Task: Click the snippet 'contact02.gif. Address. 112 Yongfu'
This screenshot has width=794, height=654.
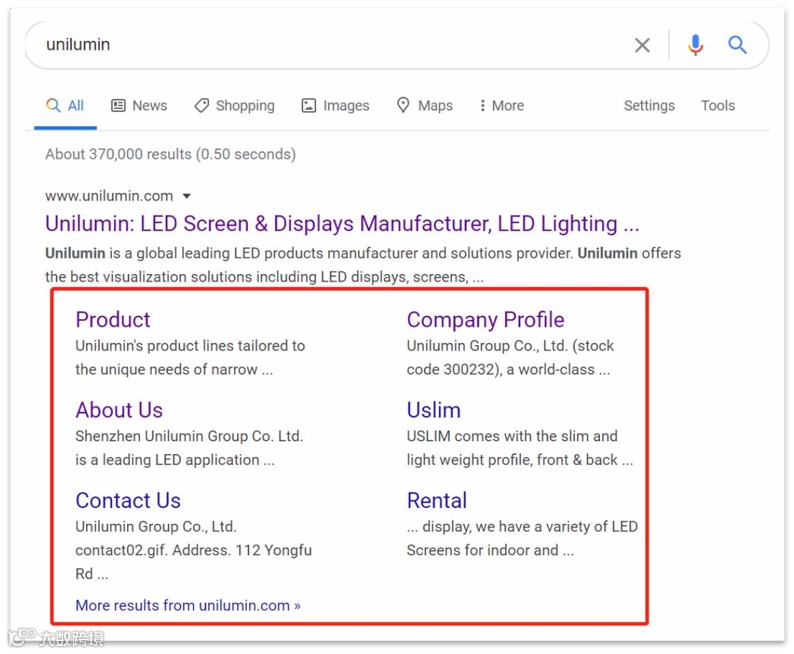Action: click(x=193, y=550)
